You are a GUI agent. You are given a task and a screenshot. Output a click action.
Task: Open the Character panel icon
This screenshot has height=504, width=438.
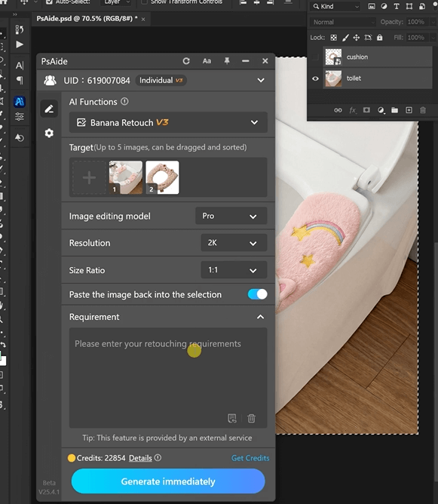coord(20,66)
